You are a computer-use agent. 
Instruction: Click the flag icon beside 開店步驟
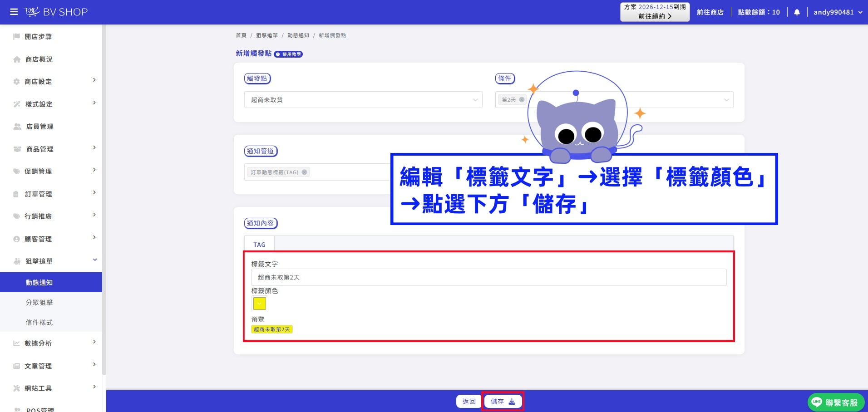pos(17,37)
